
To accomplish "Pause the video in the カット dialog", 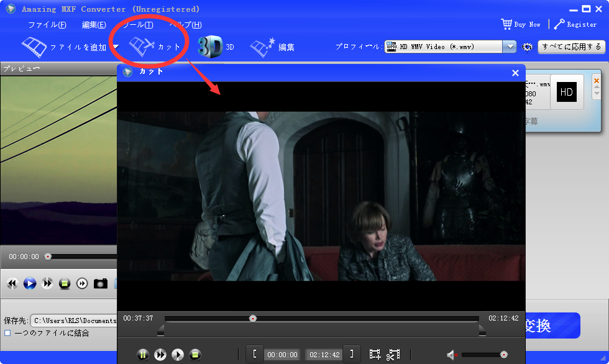I will click(x=142, y=354).
